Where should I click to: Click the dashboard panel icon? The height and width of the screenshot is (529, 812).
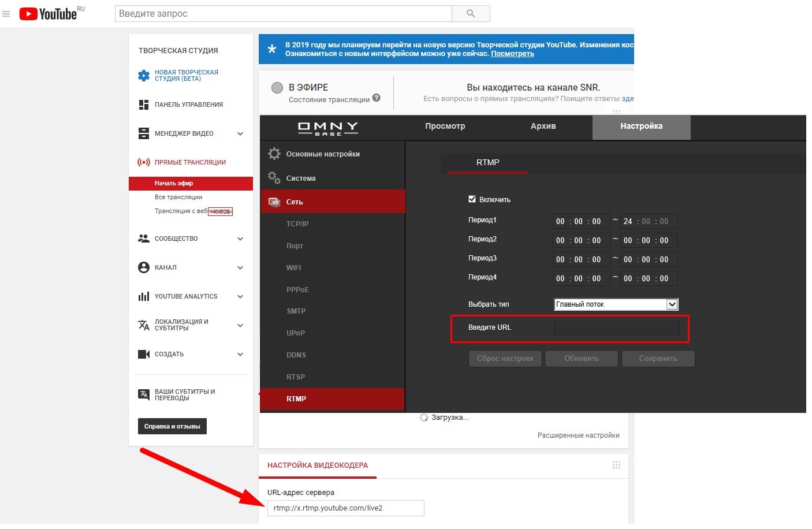(144, 105)
